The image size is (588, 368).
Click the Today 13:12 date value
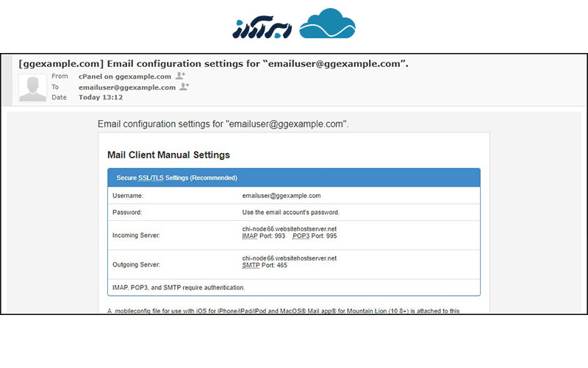101,97
